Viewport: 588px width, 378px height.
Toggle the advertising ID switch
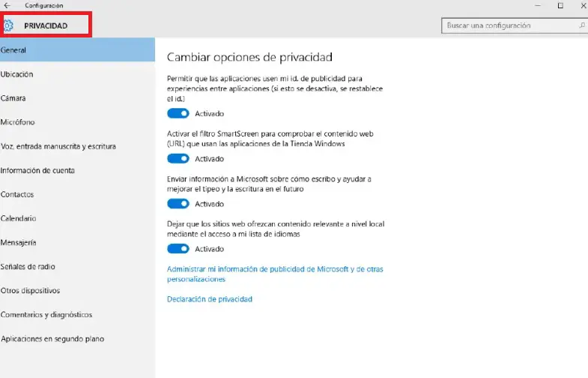click(178, 113)
